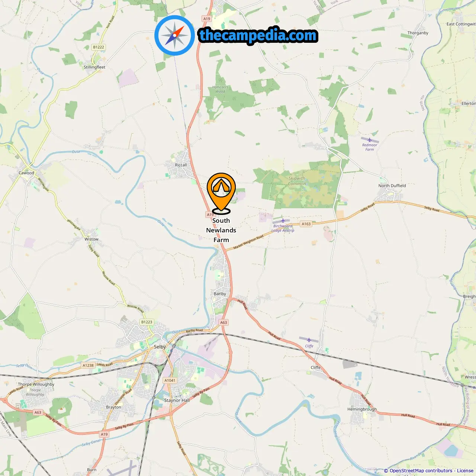Select the A19 road shield near Riccall

(210, 215)
